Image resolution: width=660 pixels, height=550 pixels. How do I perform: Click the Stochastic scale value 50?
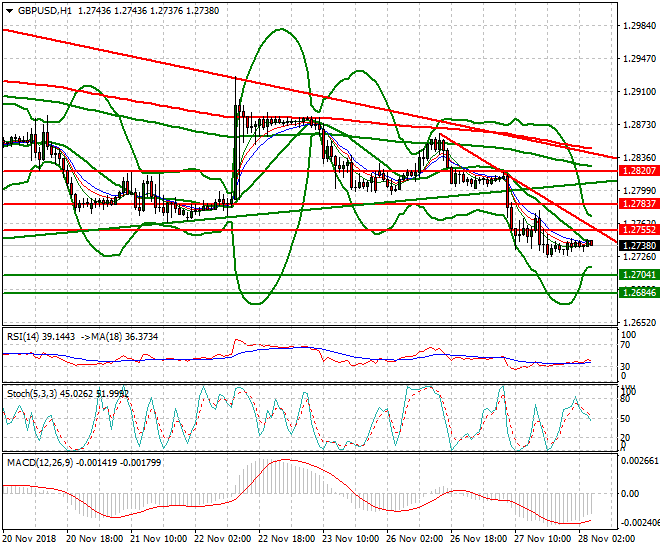pos(625,419)
